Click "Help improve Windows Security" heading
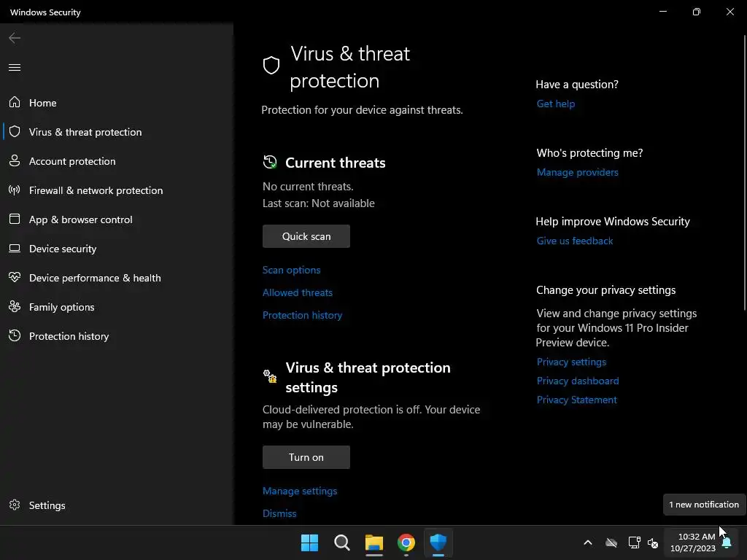 613,222
